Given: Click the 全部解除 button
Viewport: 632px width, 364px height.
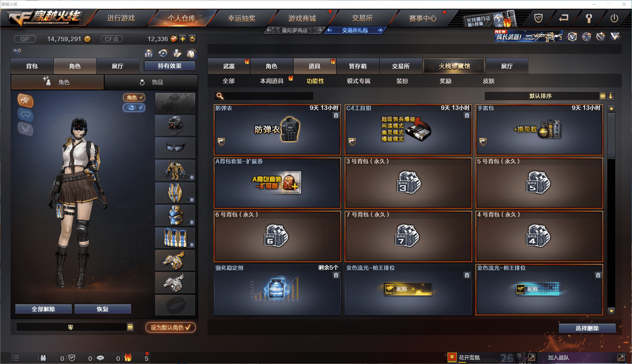Looking at the screenshot, I should pyautogui.click(x=43, y=309).
